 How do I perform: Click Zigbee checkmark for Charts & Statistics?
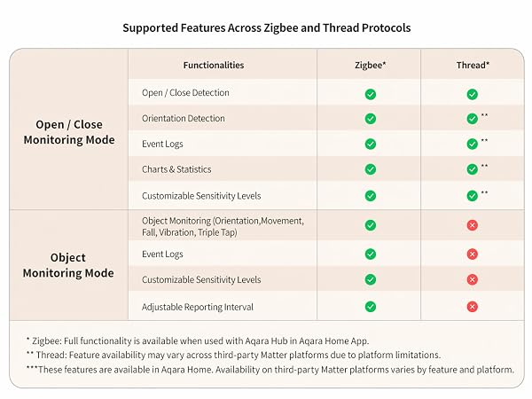coord(370,169)
